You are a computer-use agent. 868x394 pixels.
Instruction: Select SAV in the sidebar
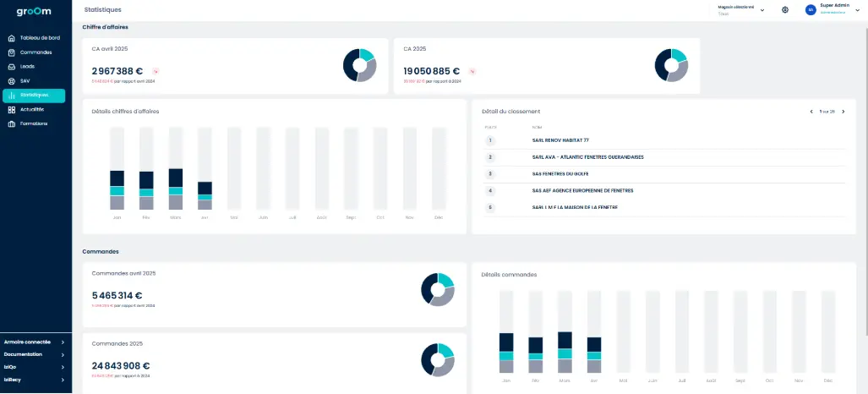click(25, 80)
